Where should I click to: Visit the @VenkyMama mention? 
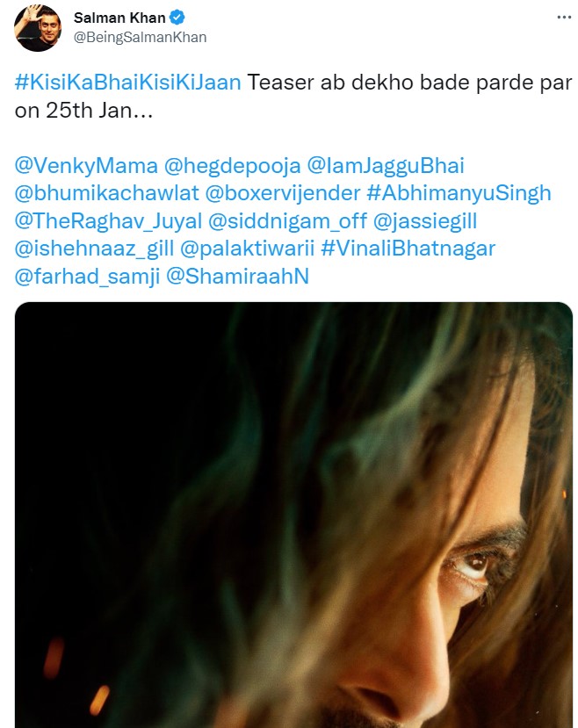[86, 166]
